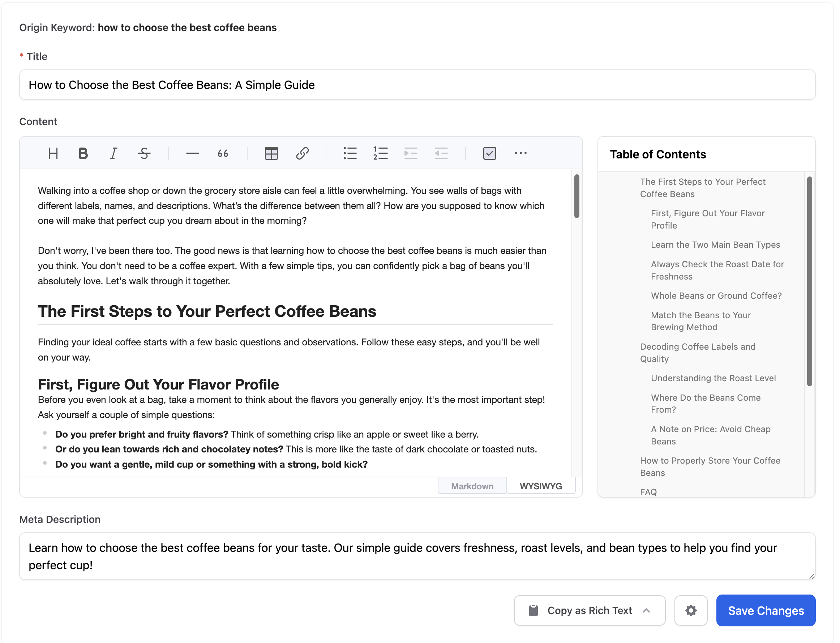Open the settings gear button
The height and width of the screenshot is (643, 840).
pos(690,610)
